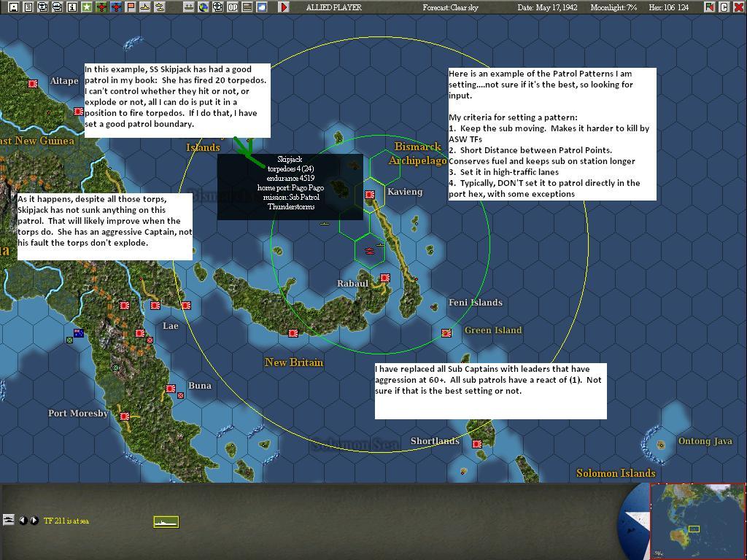The height and width of the screenshot is (560, 747).
Task: Select the Japanese base marker directly above Lae label
Action: (x=155, y=306)
